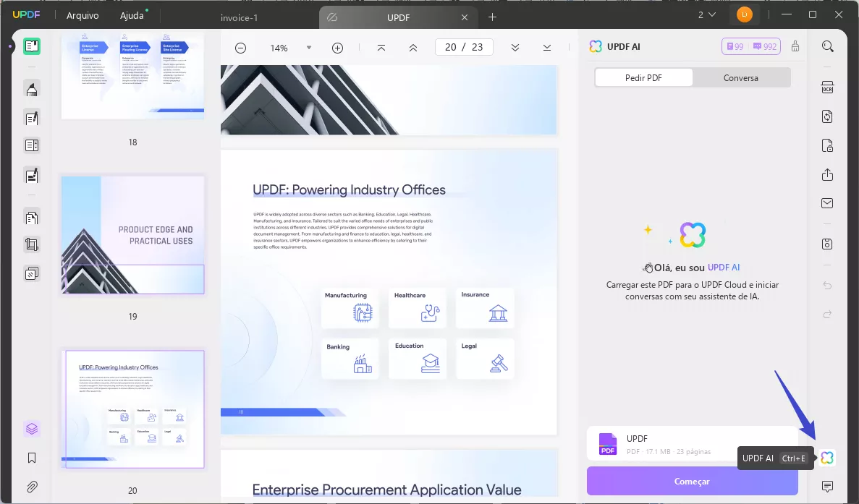
Task: Switch to the Pedir PDF tab
Action: pos(643,77)
